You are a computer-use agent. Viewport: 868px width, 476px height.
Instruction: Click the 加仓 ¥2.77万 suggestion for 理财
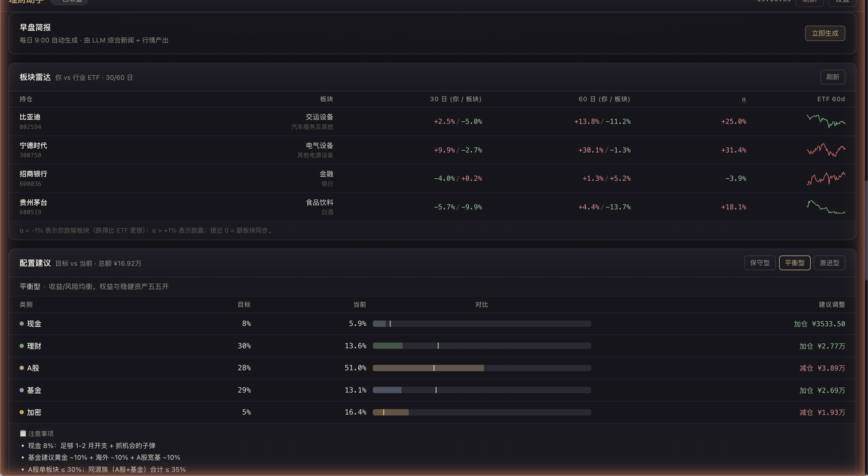[x=822, y=346]
